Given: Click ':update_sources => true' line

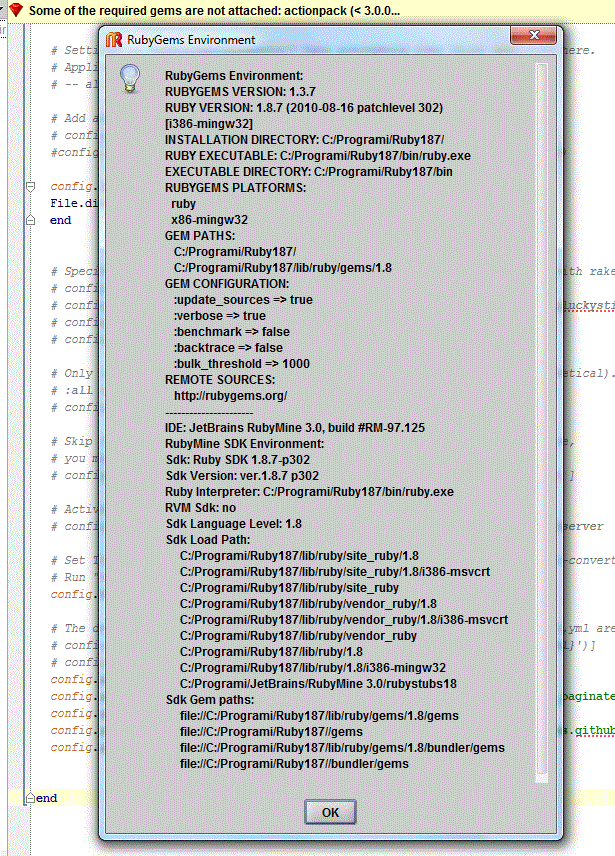Looking at the screenshot, I should coord(243,300).
